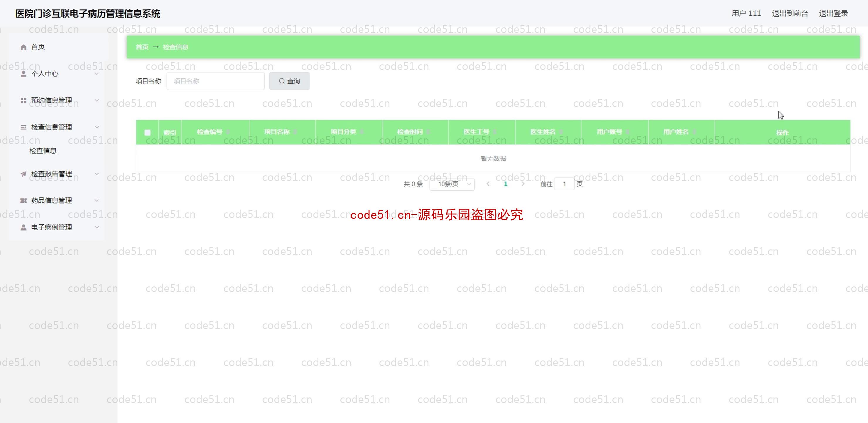
Task: Click the 操作 column header
Action: (782, 132)
